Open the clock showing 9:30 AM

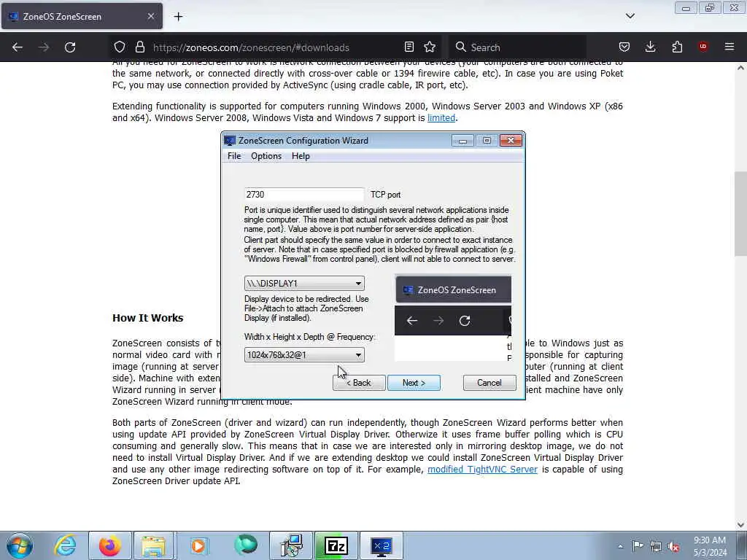click(710, 546)
